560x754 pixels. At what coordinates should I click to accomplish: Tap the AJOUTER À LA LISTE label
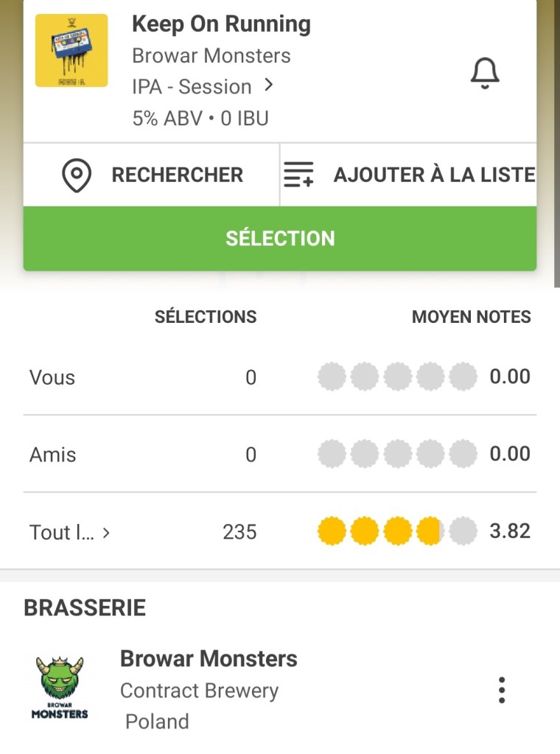[x=434, y=175]
